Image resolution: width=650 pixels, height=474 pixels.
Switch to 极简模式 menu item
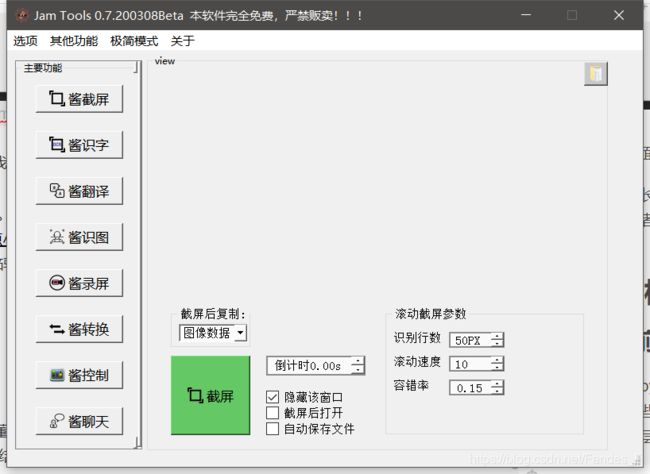coord(134,41)
